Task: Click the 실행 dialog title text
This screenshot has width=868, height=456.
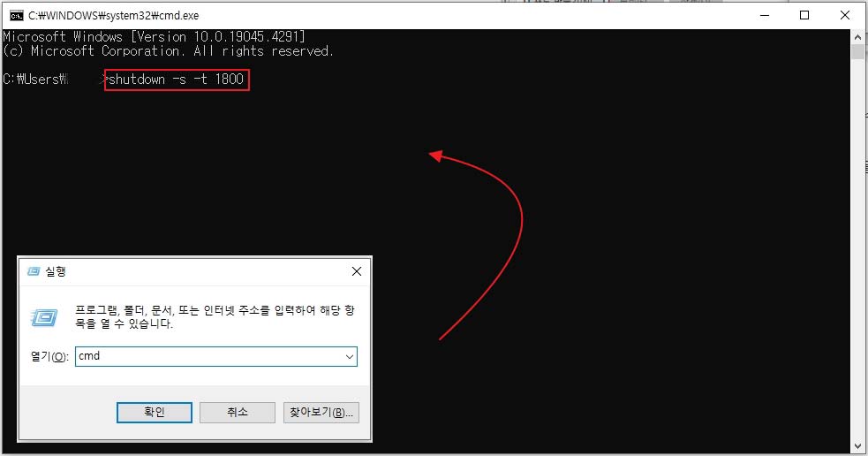Action: coord(56,271)
